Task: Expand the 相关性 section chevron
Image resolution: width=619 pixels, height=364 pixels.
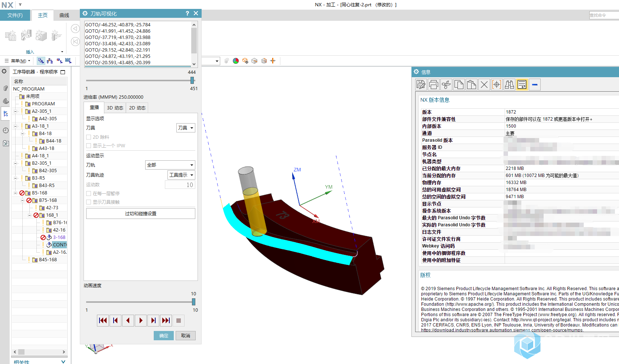Action: (x=63, y=362)
